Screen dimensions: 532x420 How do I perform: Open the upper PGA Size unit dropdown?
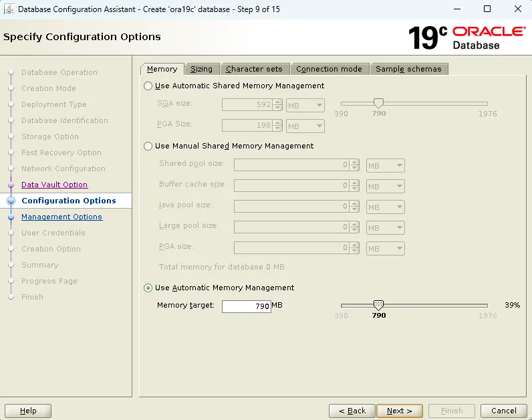click(305, 126)
